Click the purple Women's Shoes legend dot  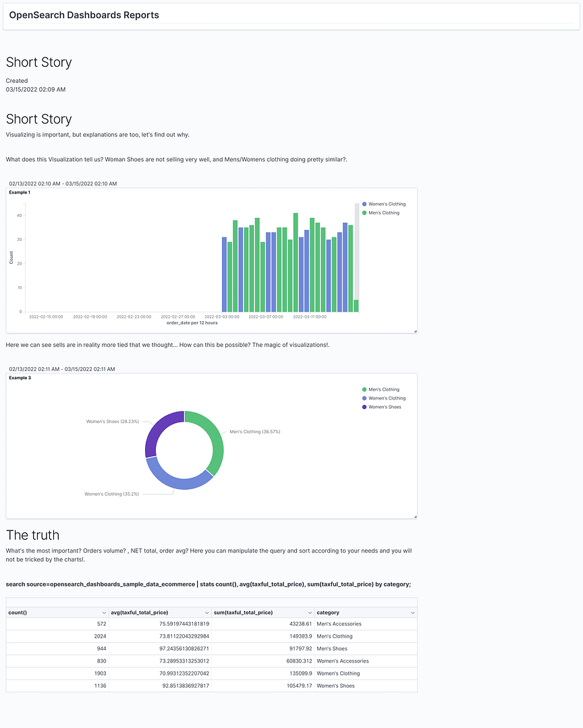(x=364, y=407)
